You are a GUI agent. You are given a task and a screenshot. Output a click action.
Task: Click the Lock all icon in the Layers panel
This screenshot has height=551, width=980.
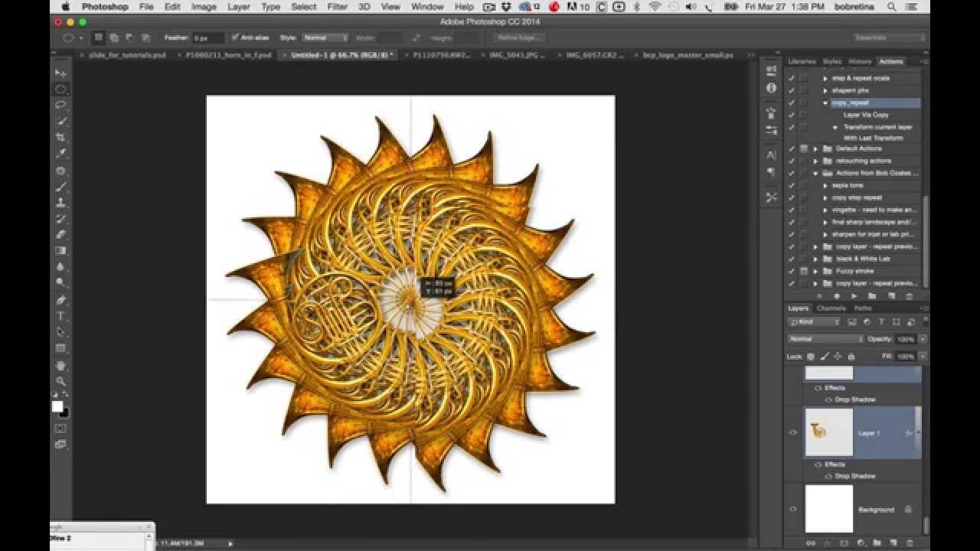click(x=851, y=357)
